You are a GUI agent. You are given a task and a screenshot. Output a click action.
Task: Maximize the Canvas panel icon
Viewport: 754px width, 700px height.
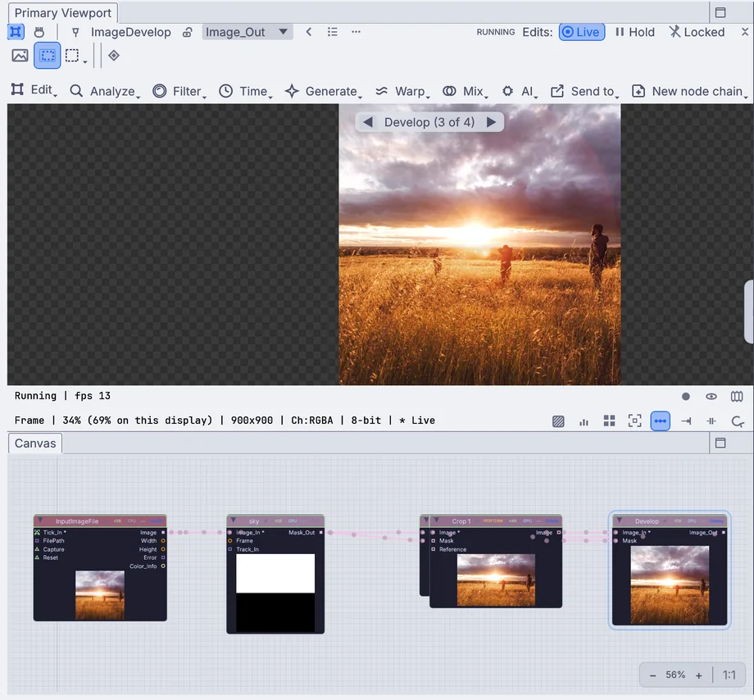pos(720,443)
